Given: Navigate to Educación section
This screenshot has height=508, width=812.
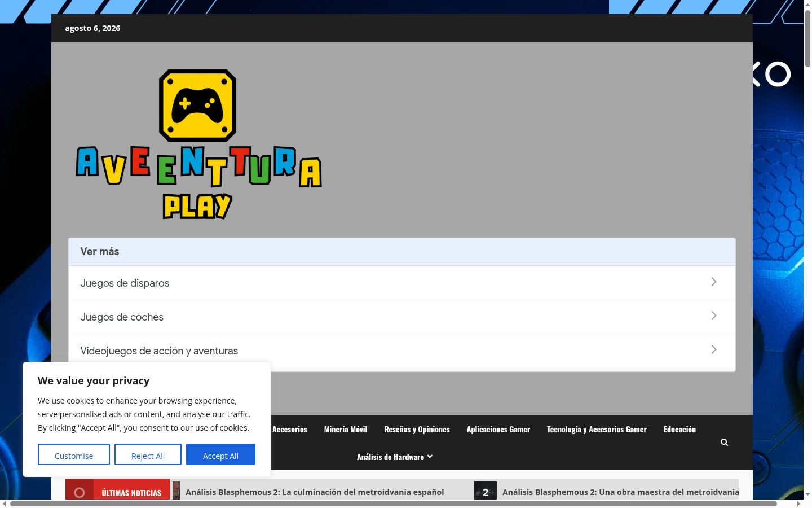Looking at the screenshot, I should [679, 430].
